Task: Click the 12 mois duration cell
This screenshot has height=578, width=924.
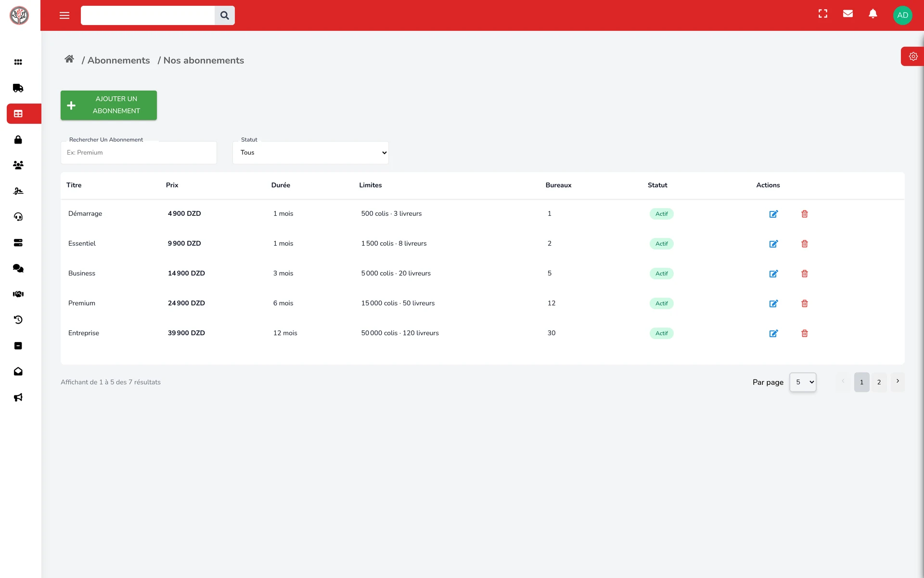Action: (285, 333)
